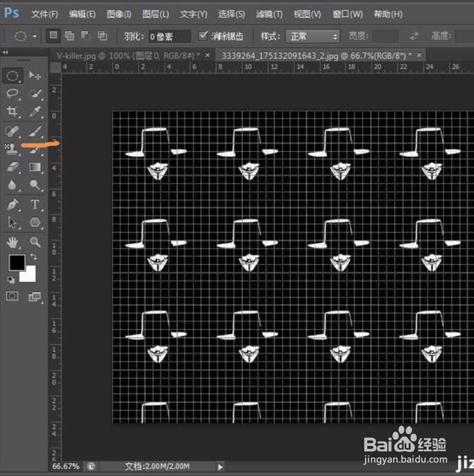The width and height of the screenshot is (474, 476).
Task: Open the 文字(Y) menu
Action: click(x=193, y=14)
